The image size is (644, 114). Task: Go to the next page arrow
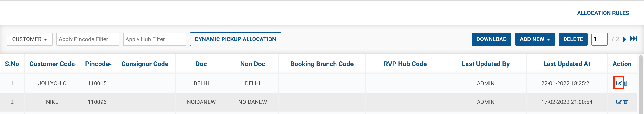tap(624, 39)
